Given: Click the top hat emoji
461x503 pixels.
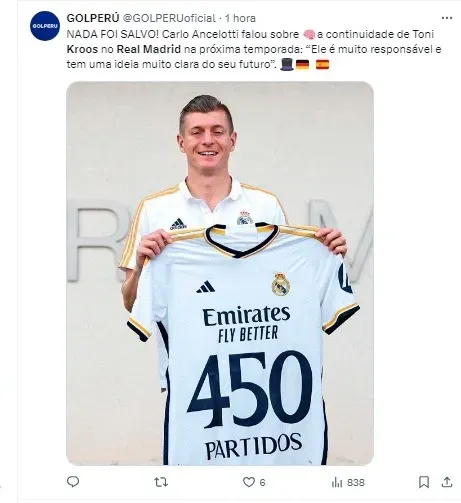Looking at the screenshot, I should [287, 64].
